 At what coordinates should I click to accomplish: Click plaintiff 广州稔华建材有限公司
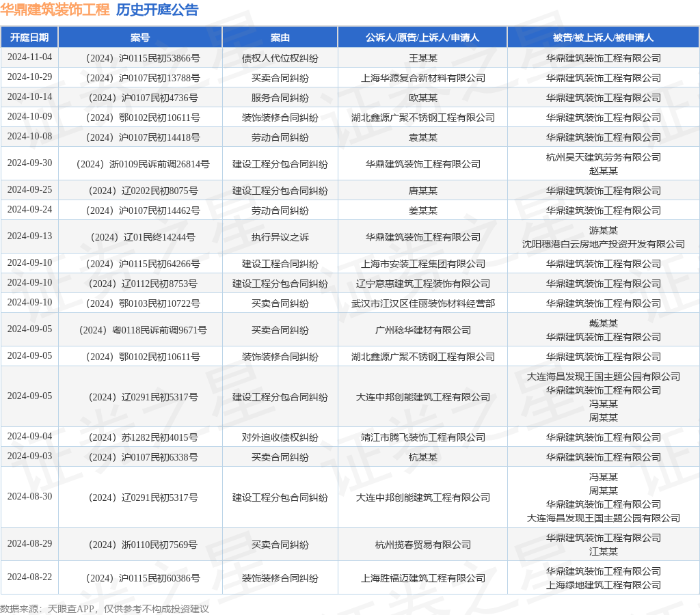point(422,330)
